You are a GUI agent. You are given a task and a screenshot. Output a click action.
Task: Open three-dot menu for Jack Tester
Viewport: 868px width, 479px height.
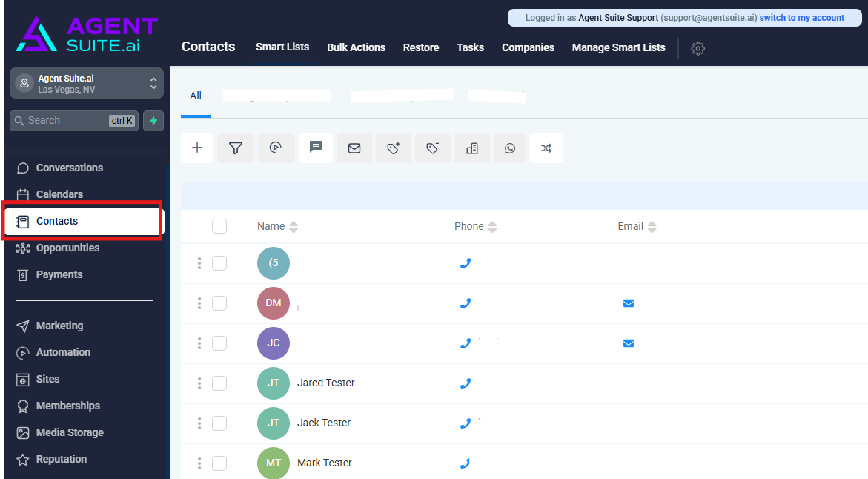pos(199,423)
